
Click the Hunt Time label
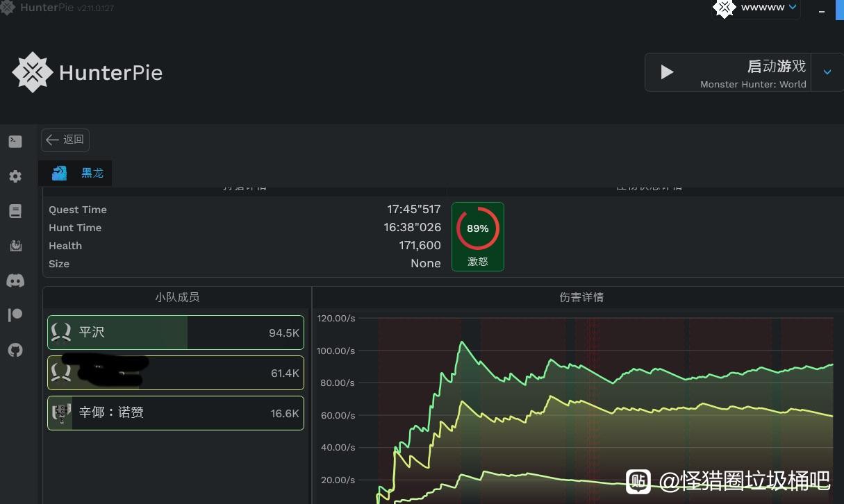click(x=75, y=228)
